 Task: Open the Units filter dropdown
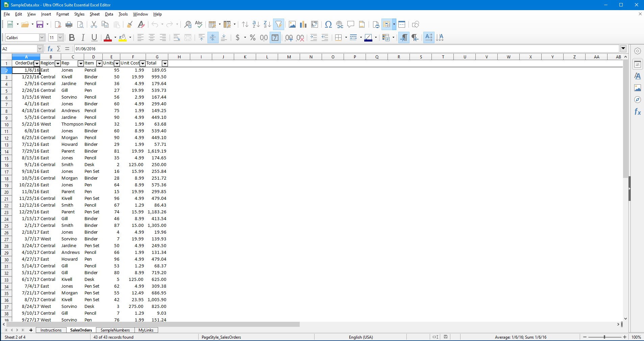tap(117, 63)
